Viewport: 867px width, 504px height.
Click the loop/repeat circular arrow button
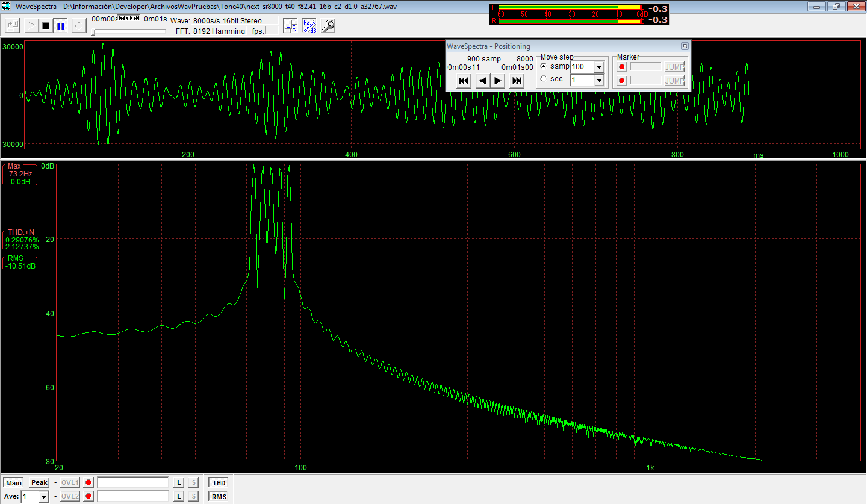pos(78,25)
